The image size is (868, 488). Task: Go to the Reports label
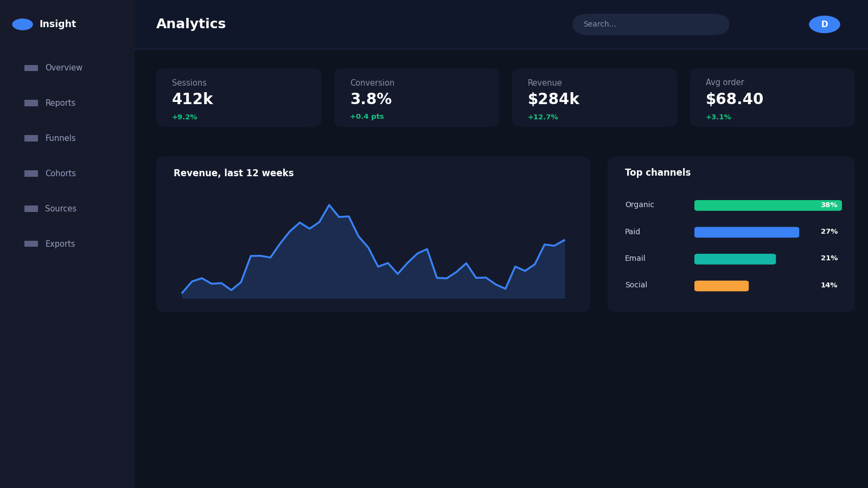click(60, 103)
